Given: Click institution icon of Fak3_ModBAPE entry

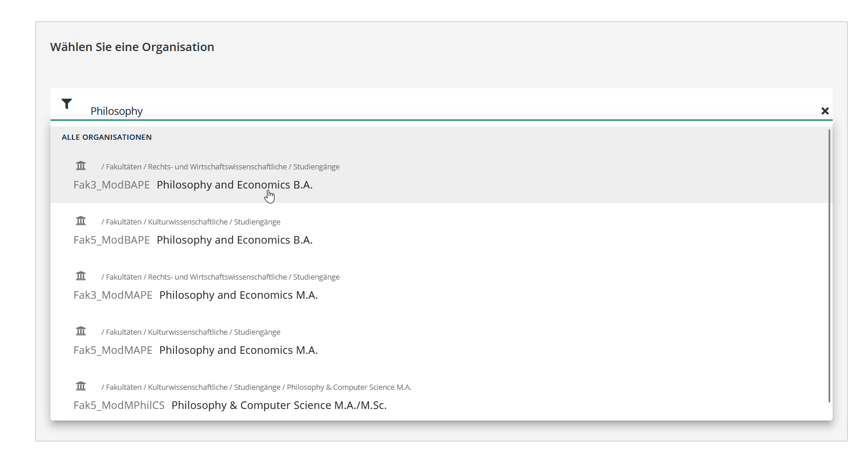Looking at the screenshot, I should (81, 166).
